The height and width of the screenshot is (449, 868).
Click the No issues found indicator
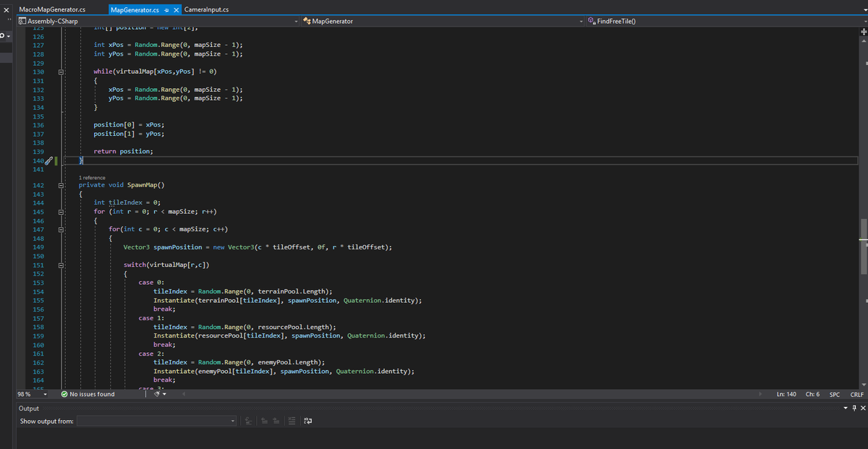[88, 395]
